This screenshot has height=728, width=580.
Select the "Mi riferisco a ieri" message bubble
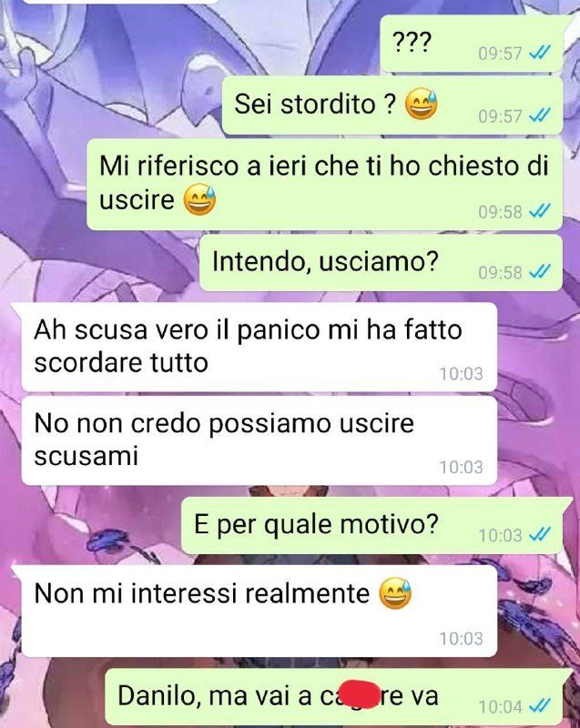324,185
